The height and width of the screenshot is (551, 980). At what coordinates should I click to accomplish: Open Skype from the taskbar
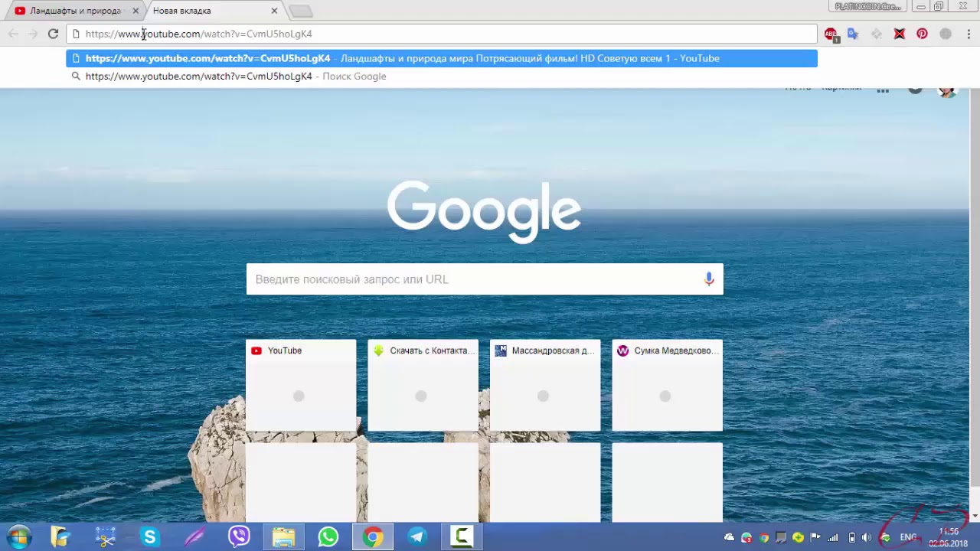[149, 537]
